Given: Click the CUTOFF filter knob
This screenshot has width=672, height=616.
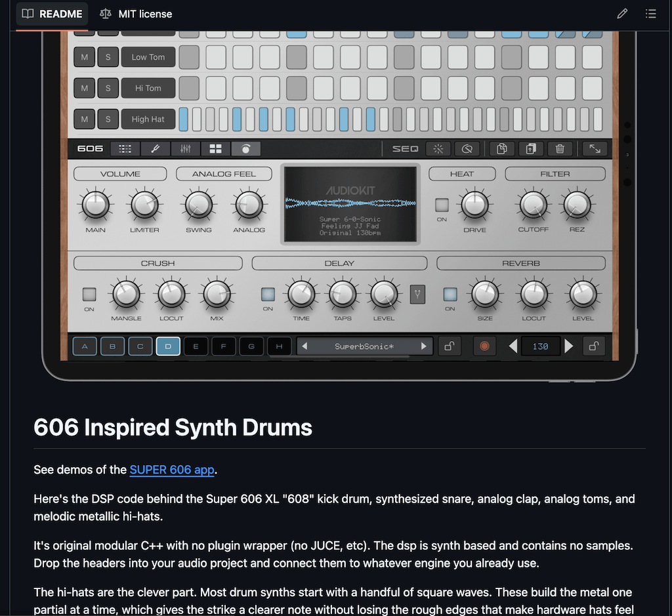Looking at the screenshot, I should click(x=533, y=205).
